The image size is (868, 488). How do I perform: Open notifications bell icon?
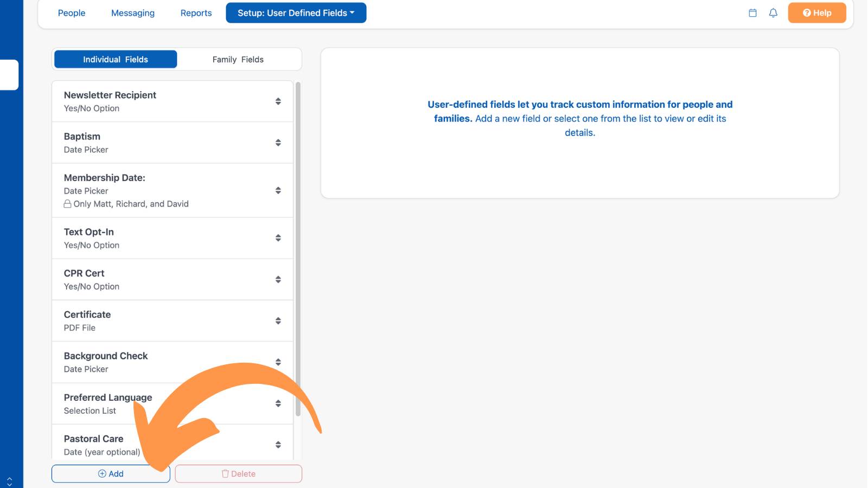pyautogui.click(x=773, y=13)
